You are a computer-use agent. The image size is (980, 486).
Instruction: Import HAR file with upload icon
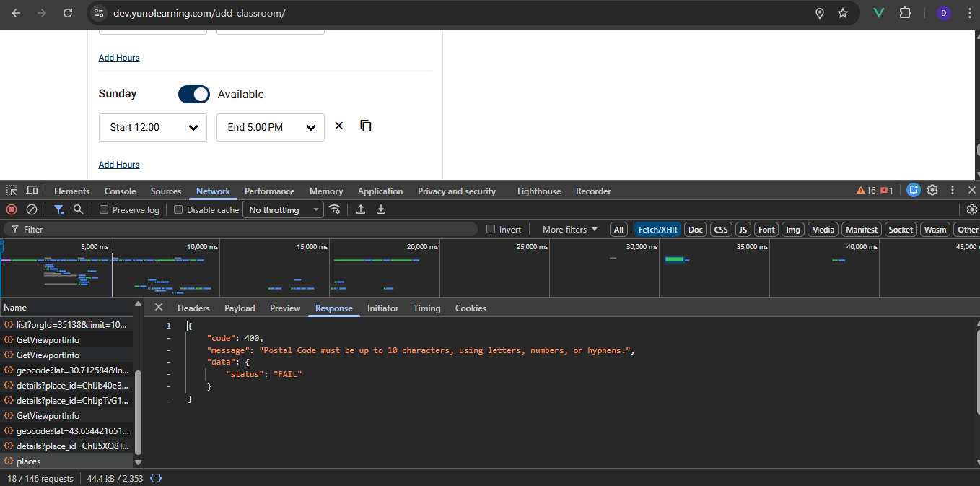[361, 209]
